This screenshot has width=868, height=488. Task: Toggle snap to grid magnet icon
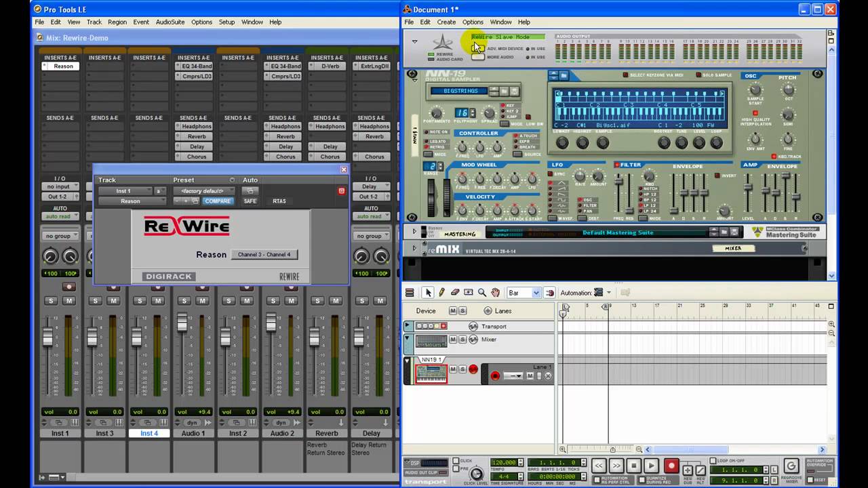pyautogui.click(x=549, y=293)
